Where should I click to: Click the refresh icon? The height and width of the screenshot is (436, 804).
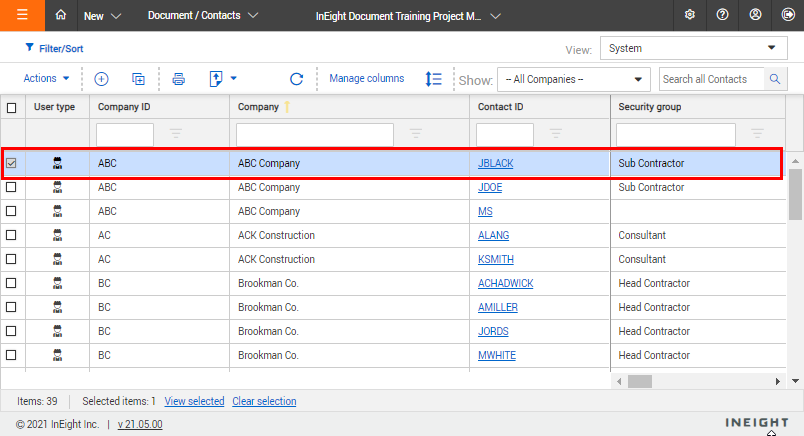click(296, 79)
